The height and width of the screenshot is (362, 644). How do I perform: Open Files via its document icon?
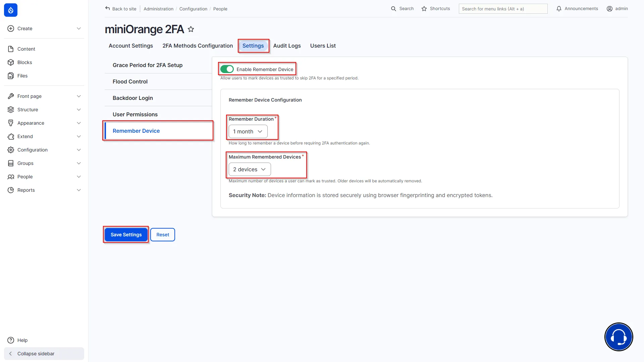pyautogui.click(x=11, y=76)
